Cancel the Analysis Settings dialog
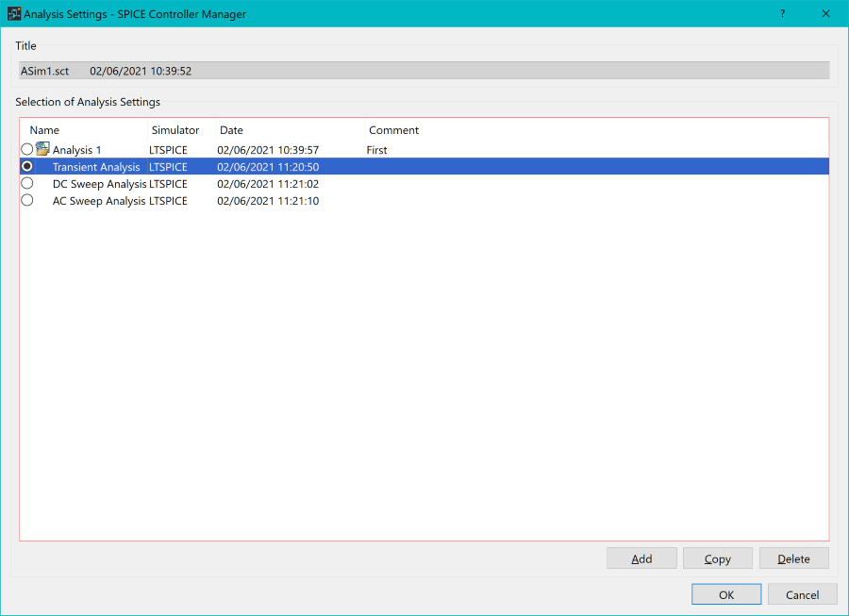 802,595
